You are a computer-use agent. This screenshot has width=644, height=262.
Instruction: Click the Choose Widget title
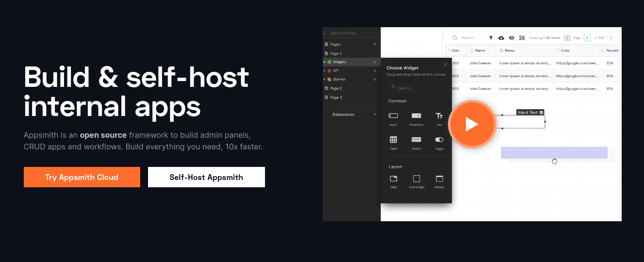point(402,68)
